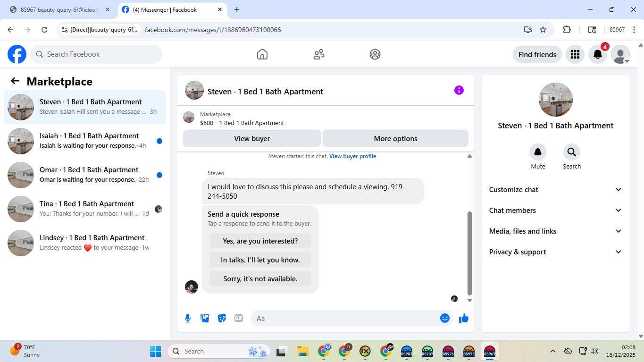Screen dimensions: 644x362
Task: Open a new browser tab
Action: click(x=237, y=9)
